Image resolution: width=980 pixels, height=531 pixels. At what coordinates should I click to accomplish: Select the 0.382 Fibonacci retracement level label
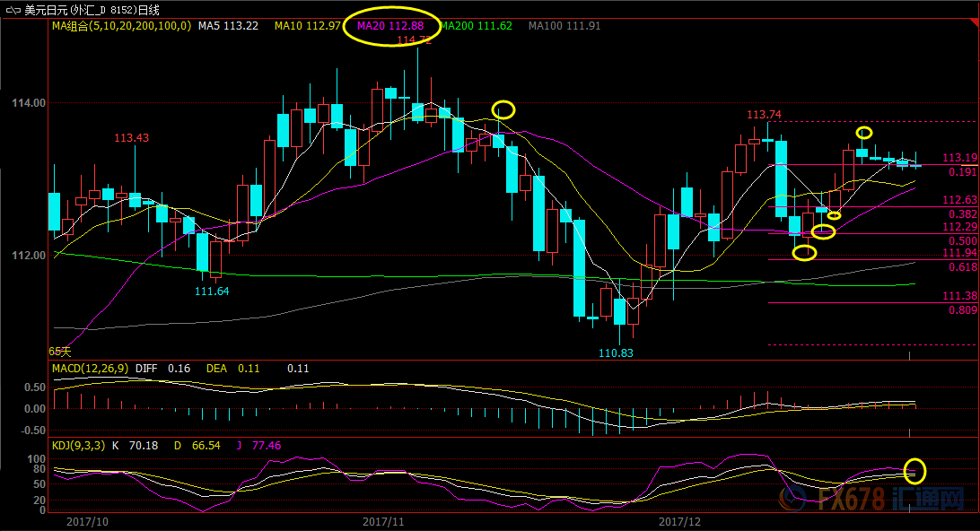click(963, 214)
